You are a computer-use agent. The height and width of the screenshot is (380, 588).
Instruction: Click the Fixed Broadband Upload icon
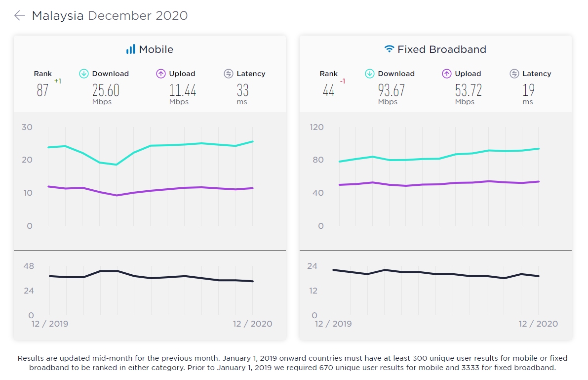click(447, 74)
